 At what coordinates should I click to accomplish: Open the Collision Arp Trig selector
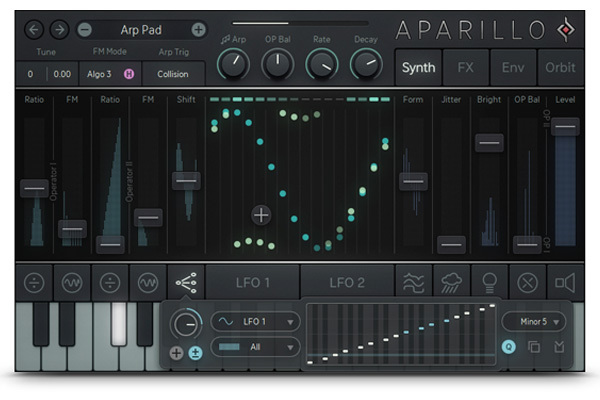pyautogui.click(x=173, y=74)
